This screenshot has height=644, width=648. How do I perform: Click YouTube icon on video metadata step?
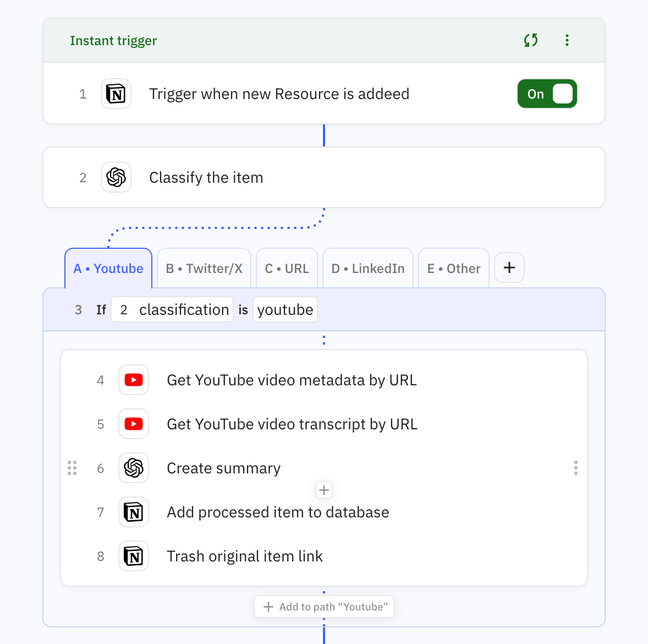(134, 380)
